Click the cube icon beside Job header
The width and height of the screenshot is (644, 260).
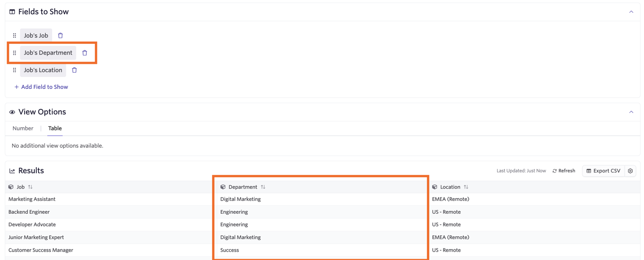point(11,187)
